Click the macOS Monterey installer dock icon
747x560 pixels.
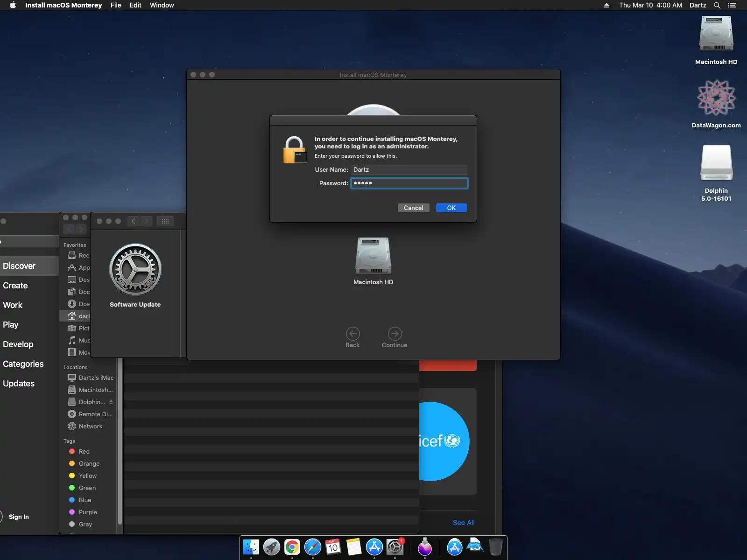coord(425,547)
